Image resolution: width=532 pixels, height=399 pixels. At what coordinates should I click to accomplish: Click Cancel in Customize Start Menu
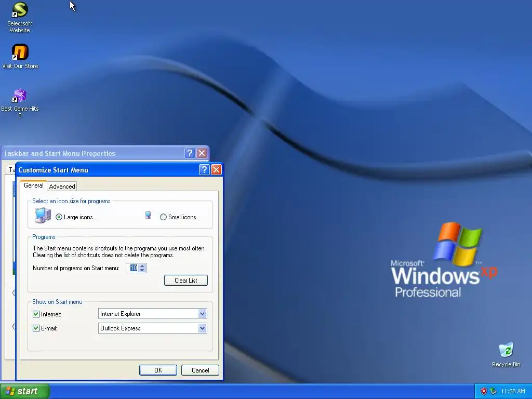(200, 370)
